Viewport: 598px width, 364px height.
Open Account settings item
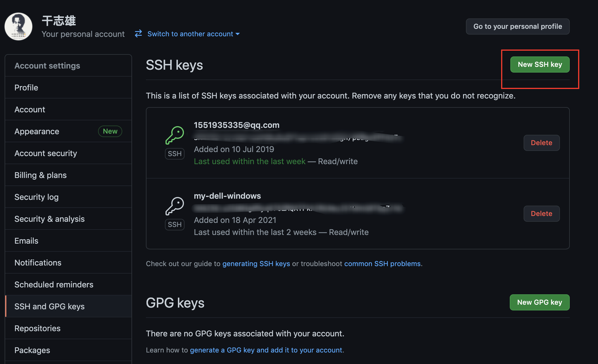[68, 109]
